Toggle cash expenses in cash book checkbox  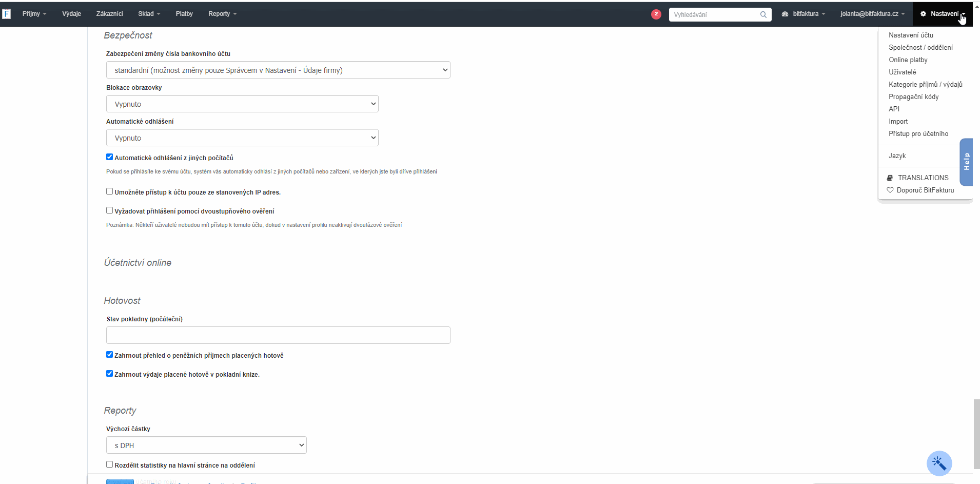pos(109,374)
